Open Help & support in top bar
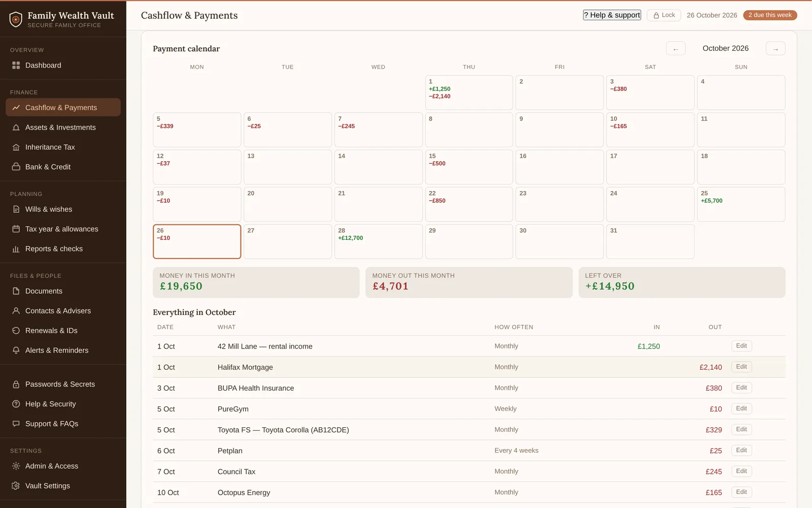 point(612,15)
